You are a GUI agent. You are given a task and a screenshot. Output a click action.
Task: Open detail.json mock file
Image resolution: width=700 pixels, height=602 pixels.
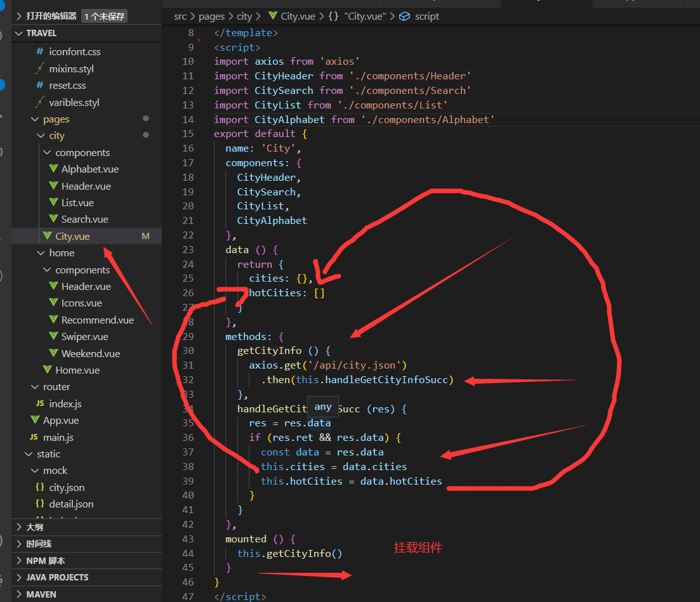[x=72, y=504]
